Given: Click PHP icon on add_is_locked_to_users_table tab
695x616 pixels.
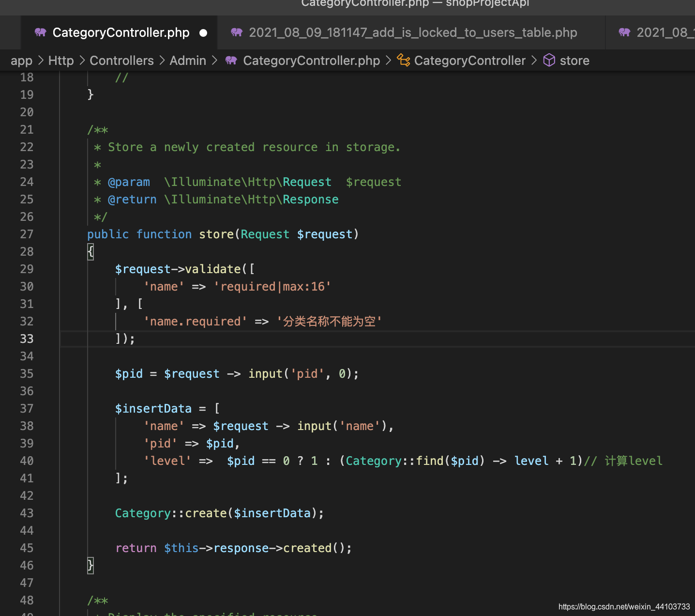Looking at the screenshot, I should 236,32.
